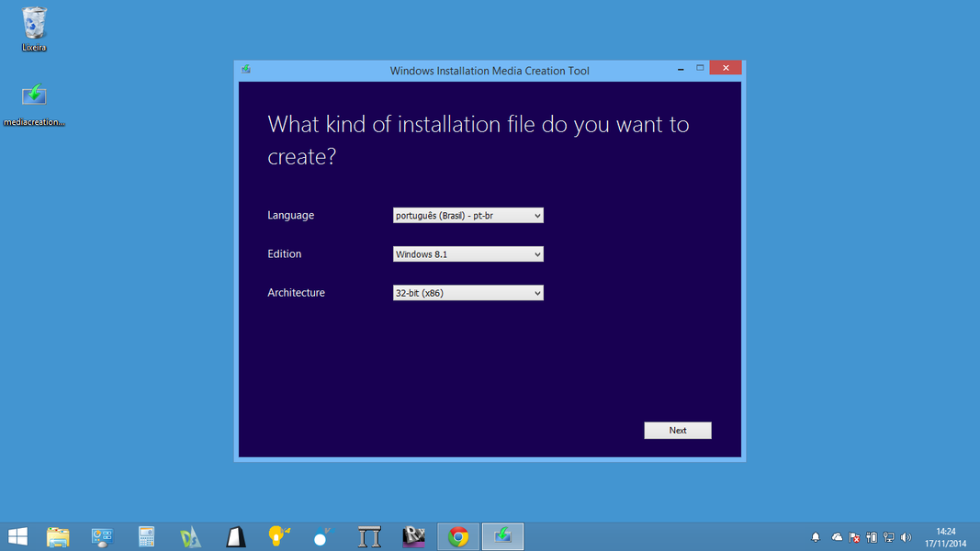The height and width of the screenshot is (551, 980).
Task: Open Control Panel from the taskbar
Action: coord(102,537)
